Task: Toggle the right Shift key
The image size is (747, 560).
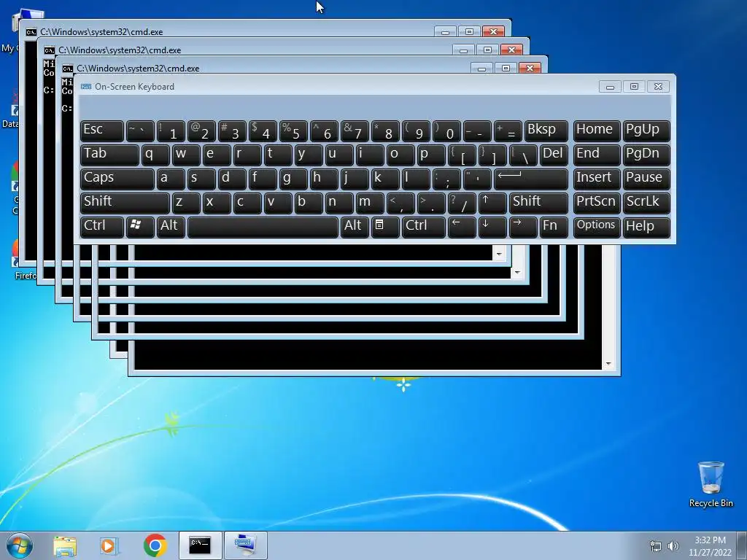Action: [x=538, y=203]
